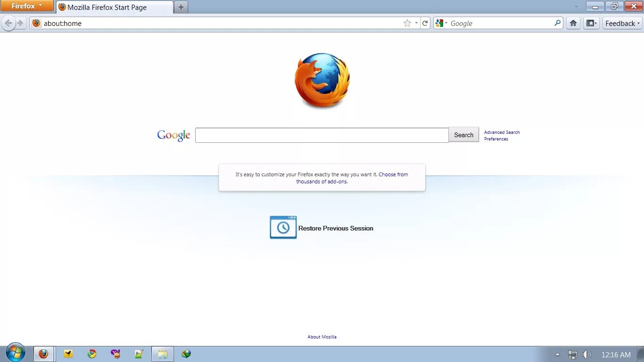This screenshot has height=362, width=644.
Task: Open the address bar history dropdown arrow
Action: tap(416, 23)
